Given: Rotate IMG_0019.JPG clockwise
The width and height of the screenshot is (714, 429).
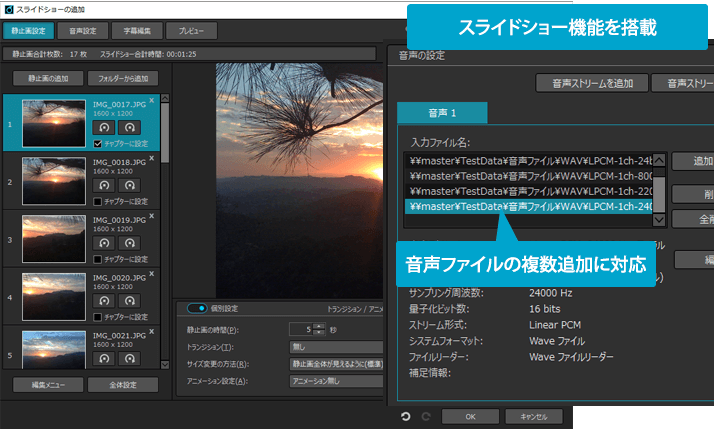Looking at the screenshot, I should 129,243.
